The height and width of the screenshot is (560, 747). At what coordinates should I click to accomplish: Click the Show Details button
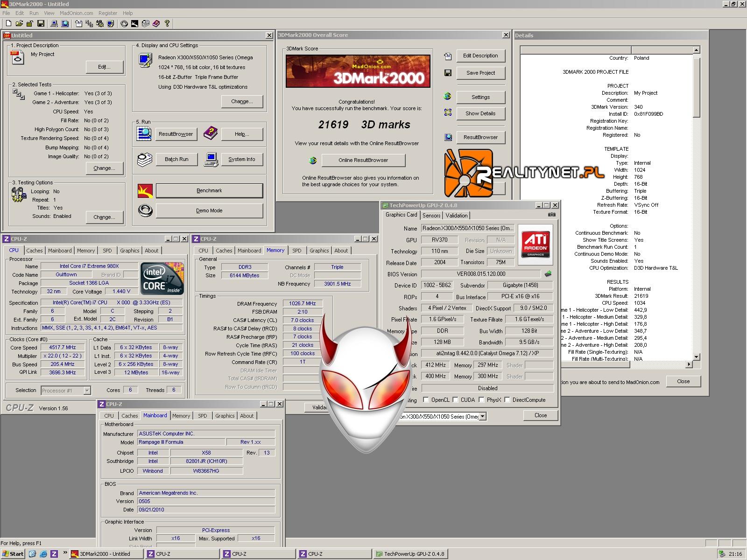coord(481,113)
